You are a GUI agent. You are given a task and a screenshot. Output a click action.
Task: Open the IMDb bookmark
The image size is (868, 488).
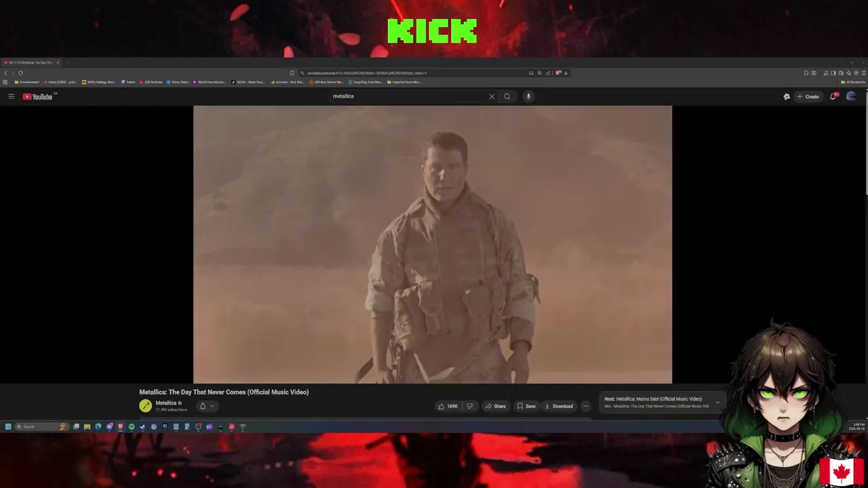pos(99,82)
